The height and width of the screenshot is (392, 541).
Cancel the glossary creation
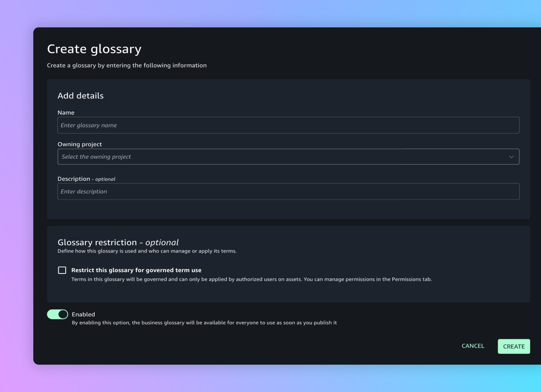(473, 346)
